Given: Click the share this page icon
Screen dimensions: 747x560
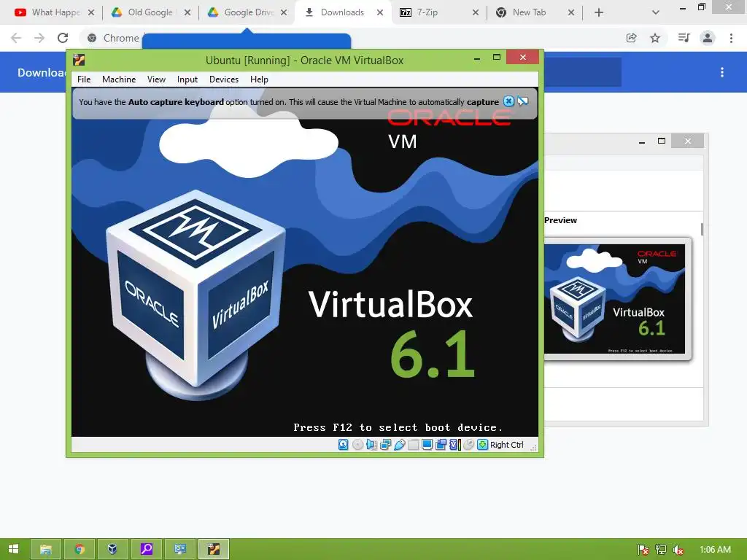Looking at the screenshot, I should (632, 38).
